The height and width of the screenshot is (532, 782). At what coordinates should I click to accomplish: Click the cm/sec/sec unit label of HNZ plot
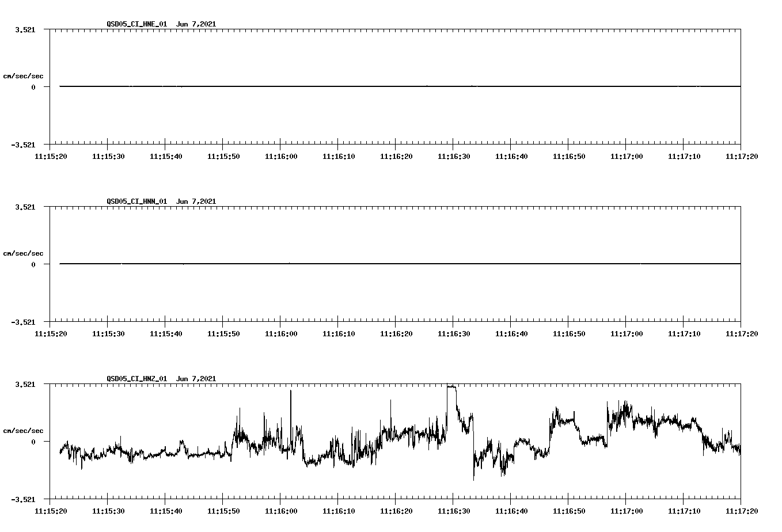23,431
